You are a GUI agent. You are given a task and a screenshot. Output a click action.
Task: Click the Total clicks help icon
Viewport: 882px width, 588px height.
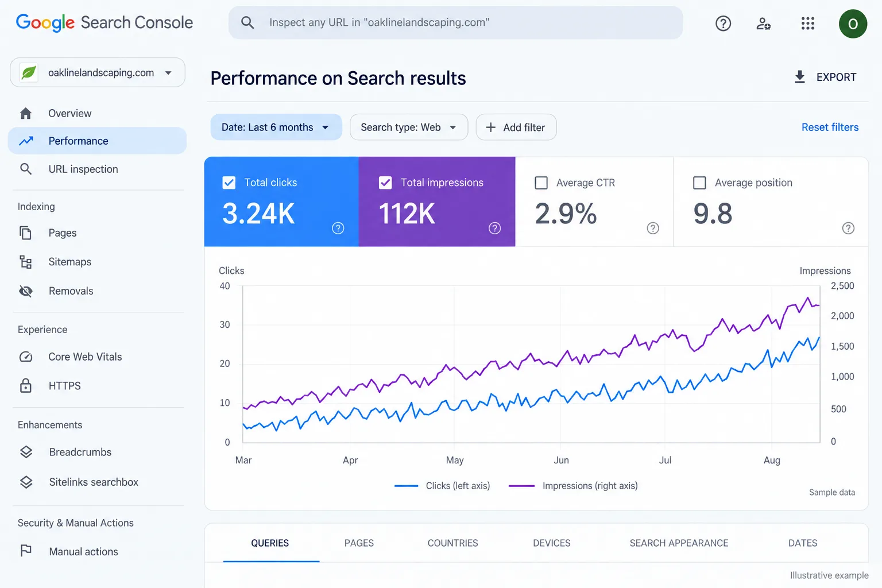338,228
